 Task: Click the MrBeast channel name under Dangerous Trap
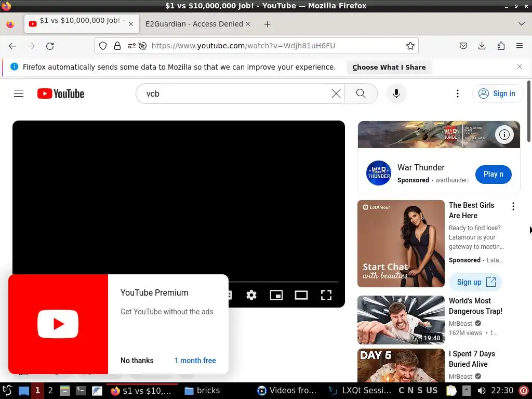460,323
